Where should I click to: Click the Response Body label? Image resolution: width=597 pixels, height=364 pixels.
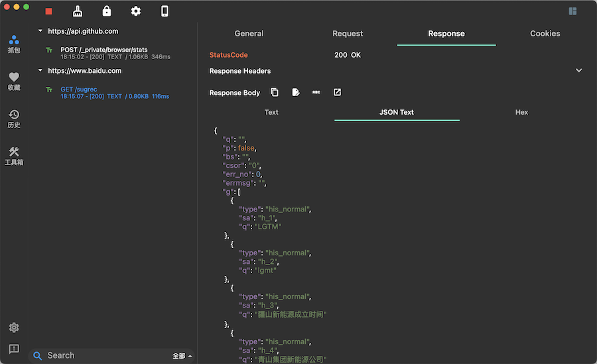tap(235, 93)
